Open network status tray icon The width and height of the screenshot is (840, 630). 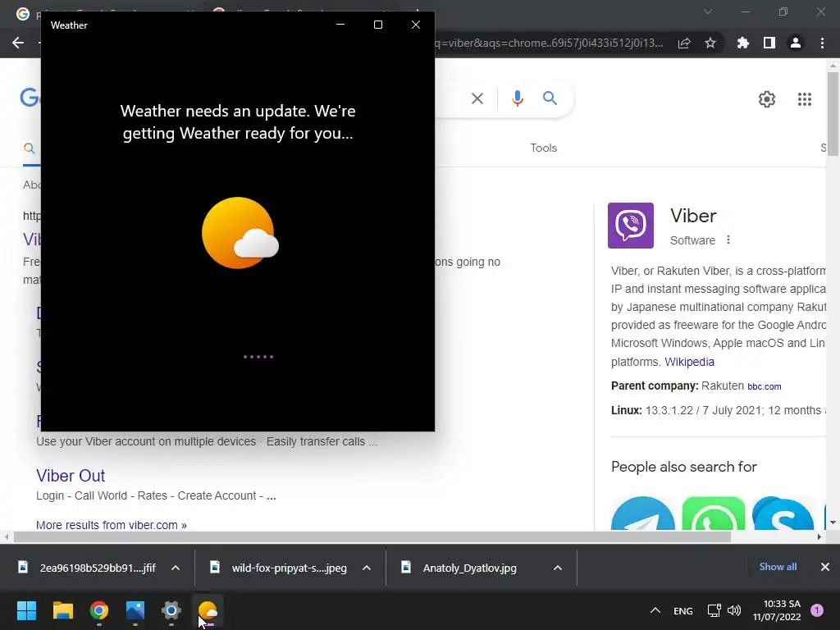[714, 610]
